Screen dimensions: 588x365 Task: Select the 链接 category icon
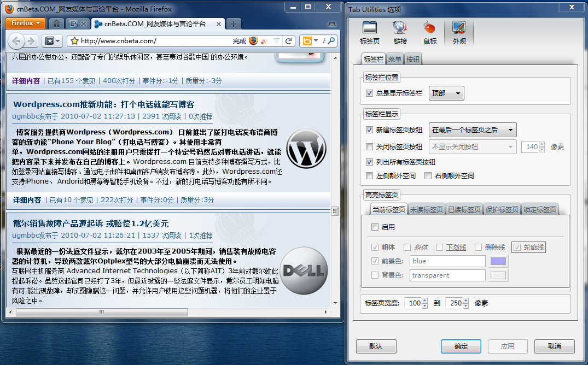pyautogui.click(x=400, y=33)
